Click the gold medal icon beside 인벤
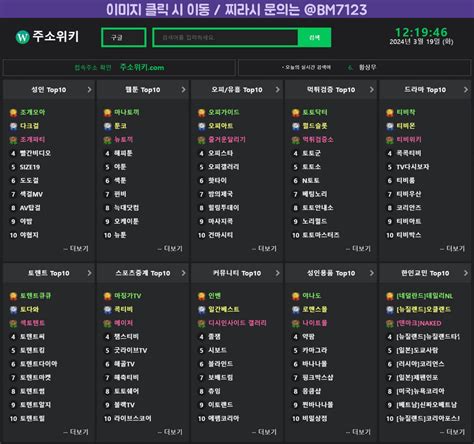Viewport: 474px width, 444px height. pyautogui.click(x=201, y=296)
